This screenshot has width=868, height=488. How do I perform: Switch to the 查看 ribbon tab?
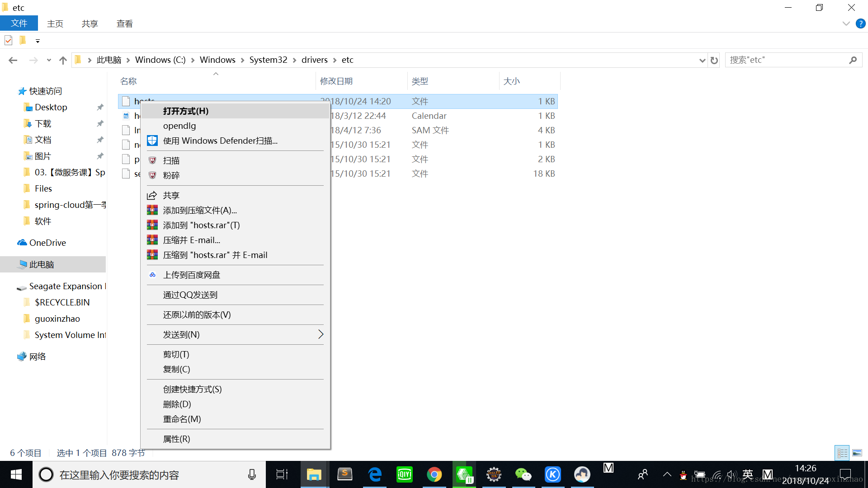[x=124, y=23]
